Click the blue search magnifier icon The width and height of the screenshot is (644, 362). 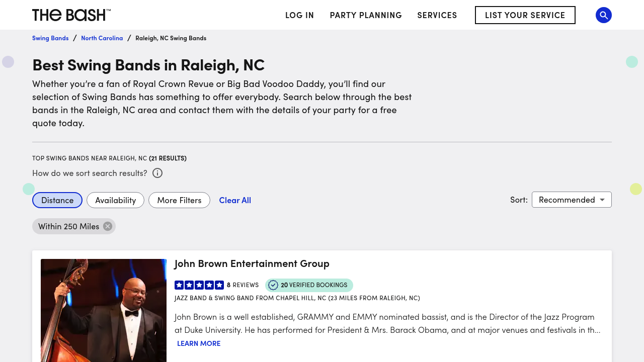point(604,15)
